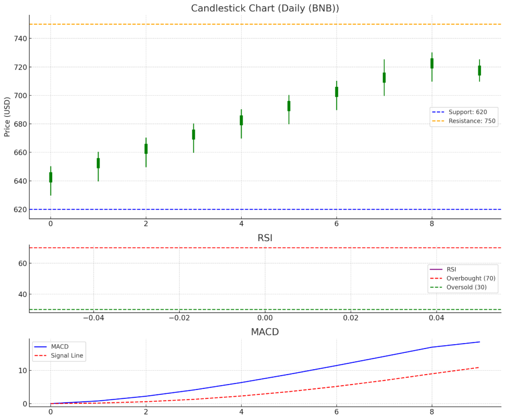505x420 pixels.
Task: Click the RSI x-axis label 0.00
Action: (x=265, y=318)
